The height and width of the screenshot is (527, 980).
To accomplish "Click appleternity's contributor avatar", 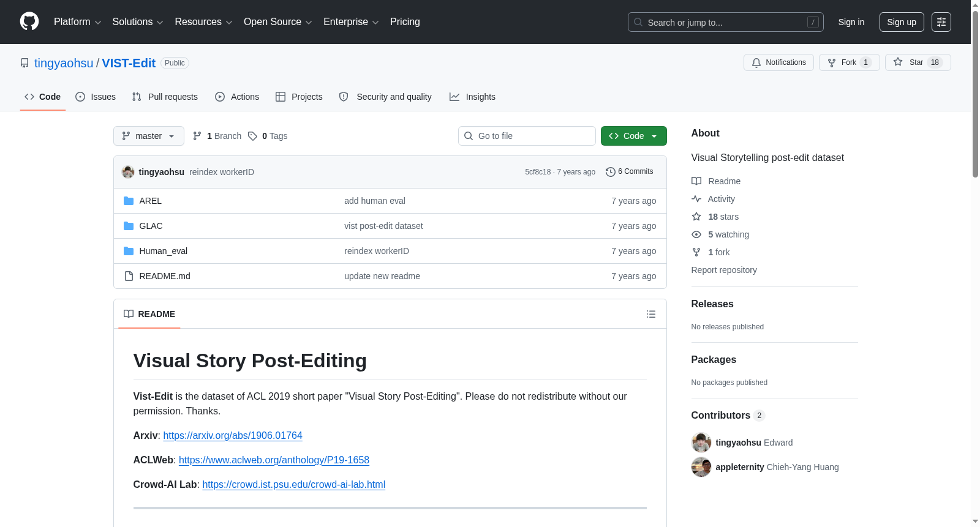I will coord(701,467).
